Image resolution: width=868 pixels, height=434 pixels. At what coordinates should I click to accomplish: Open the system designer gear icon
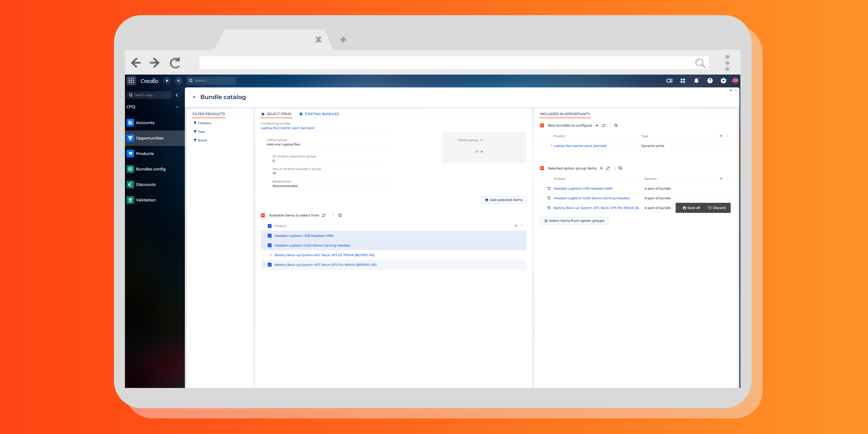click(723, 80)
